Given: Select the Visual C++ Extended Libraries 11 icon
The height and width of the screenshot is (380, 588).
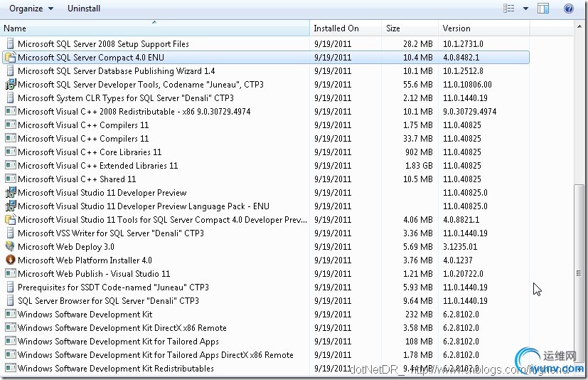Looking at the screenshot, I should (x=11, y=165).
